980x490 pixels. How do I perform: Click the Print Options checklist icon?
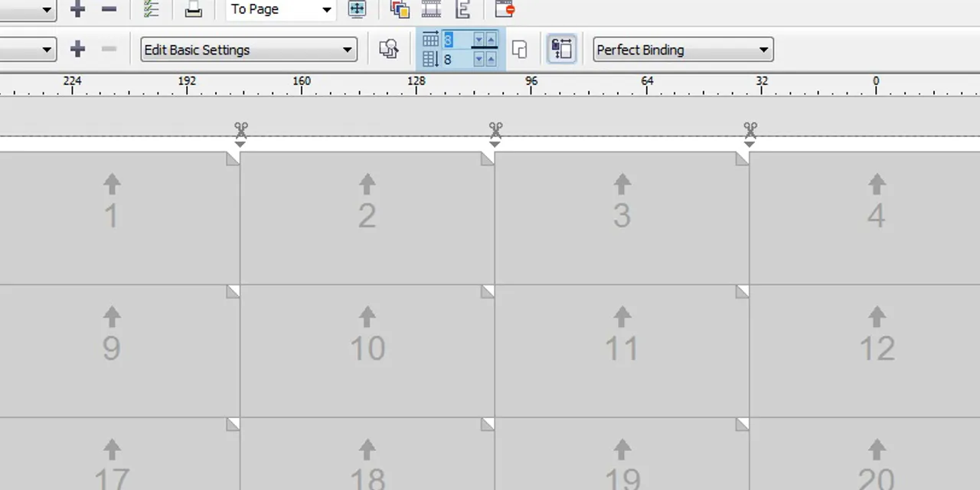pyautogui.click(x=151, y=9)
